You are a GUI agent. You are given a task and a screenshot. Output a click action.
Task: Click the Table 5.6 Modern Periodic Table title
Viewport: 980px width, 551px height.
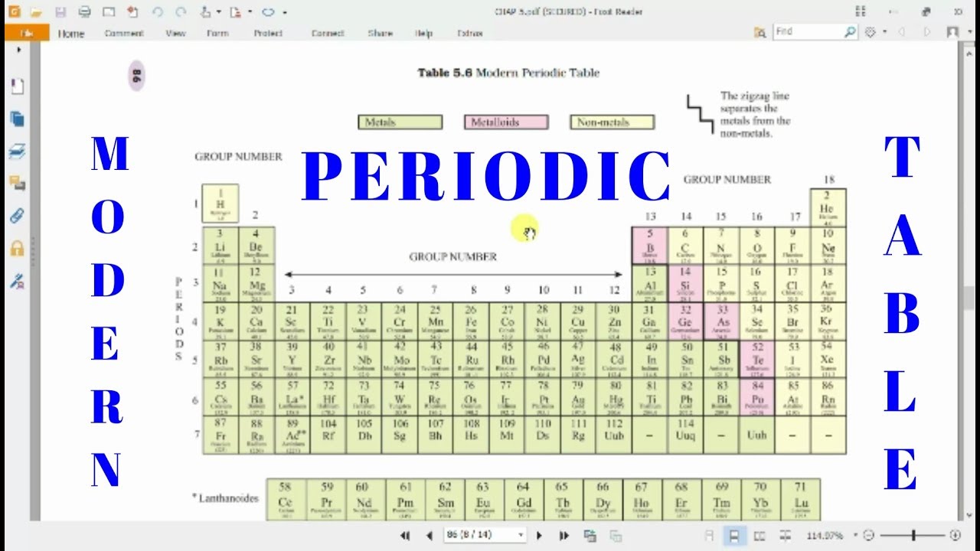coord(508,73)
